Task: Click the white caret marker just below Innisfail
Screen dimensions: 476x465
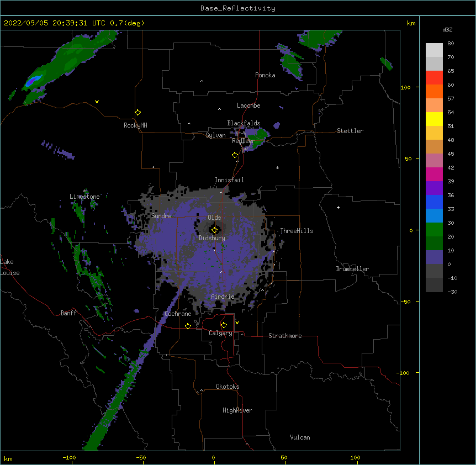Action: tap(221, 192)
